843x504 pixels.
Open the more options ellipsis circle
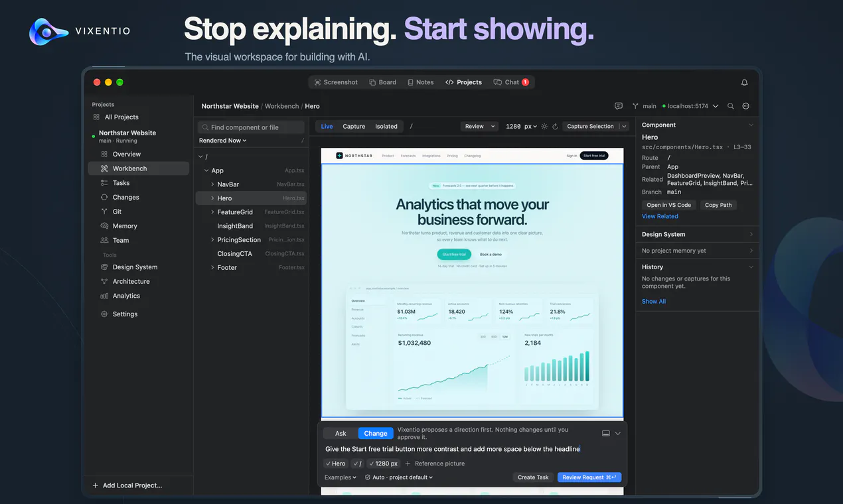pyautogui.click(x=745, y=106)
